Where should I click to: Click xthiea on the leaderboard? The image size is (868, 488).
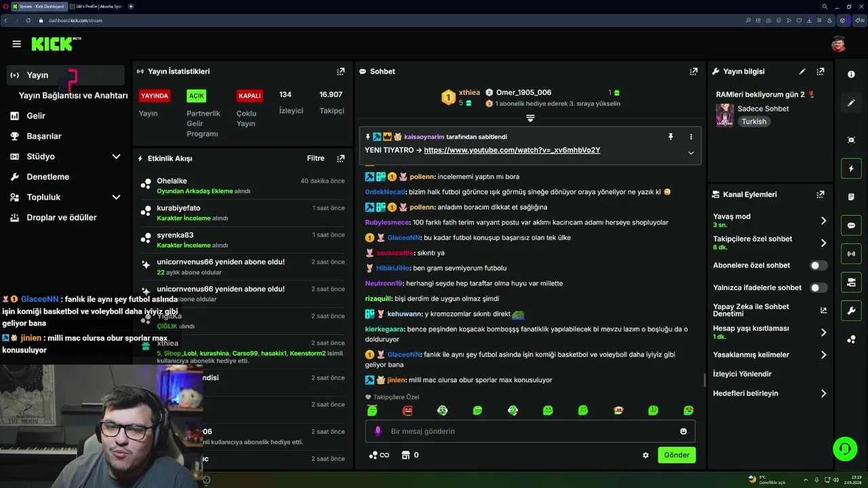(x=469, y=92)
